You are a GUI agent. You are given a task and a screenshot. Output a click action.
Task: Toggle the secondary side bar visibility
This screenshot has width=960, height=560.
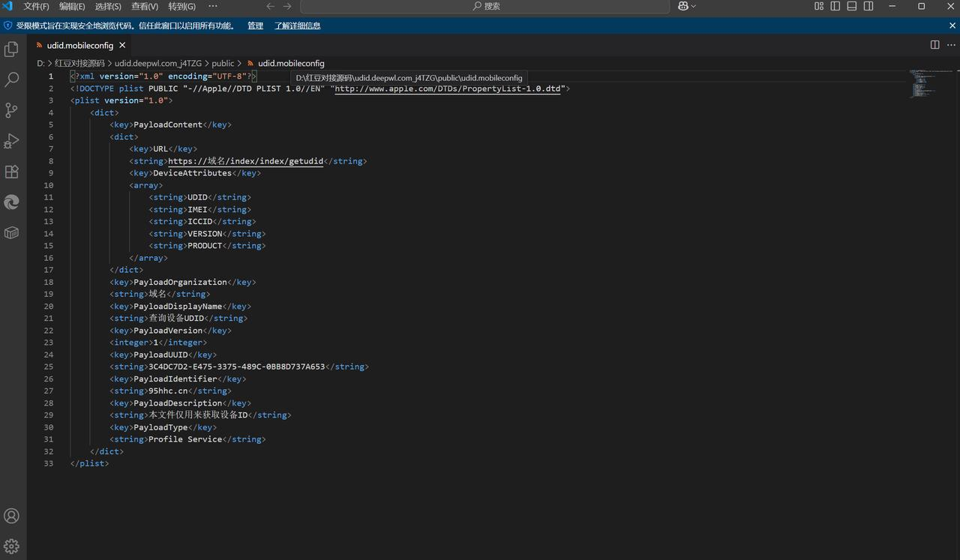pyautogui.click(x=868, y=6)
